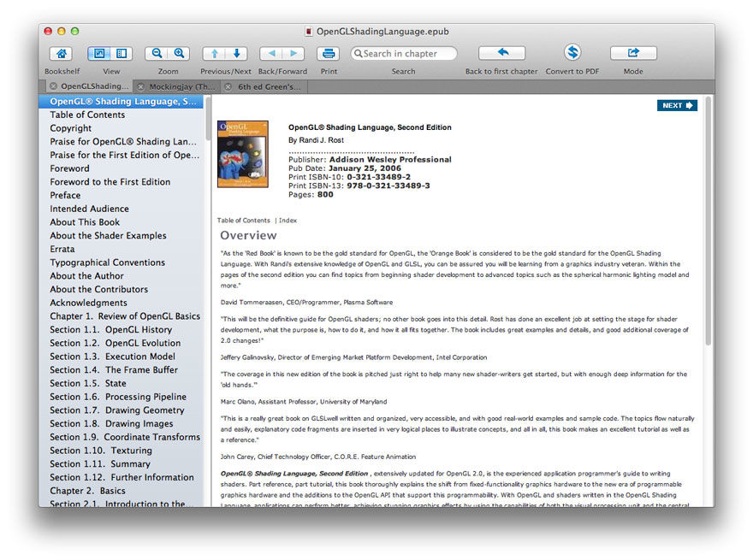Switch to the 6th ed Green's tab

264,87
